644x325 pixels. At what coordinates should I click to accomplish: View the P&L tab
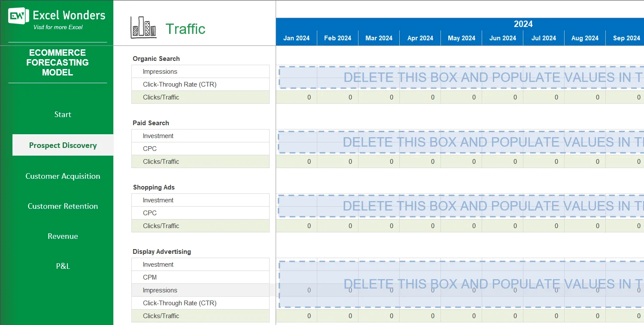pos(63,266)
